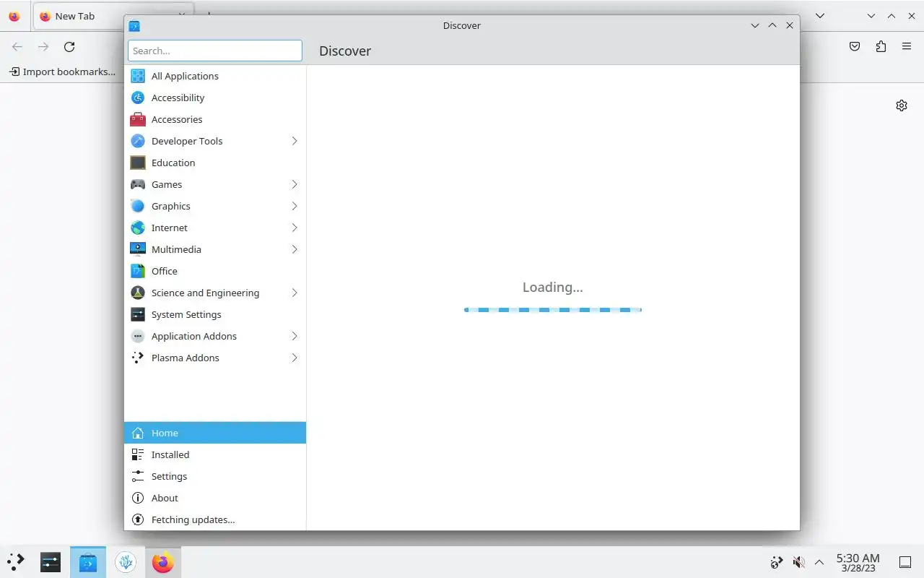Show hidden system tray icons arrow
This screenshot has width=924, height=578.
tap(819, 561)
